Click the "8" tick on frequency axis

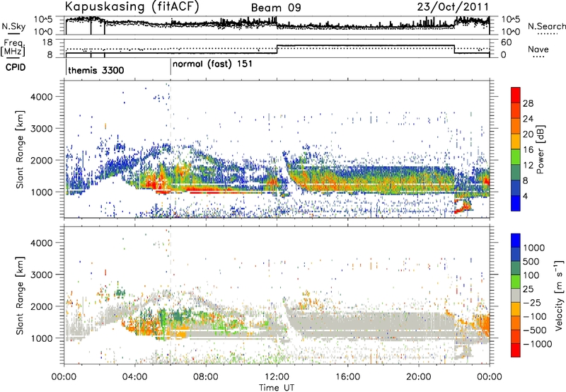[x=50, y=54]
